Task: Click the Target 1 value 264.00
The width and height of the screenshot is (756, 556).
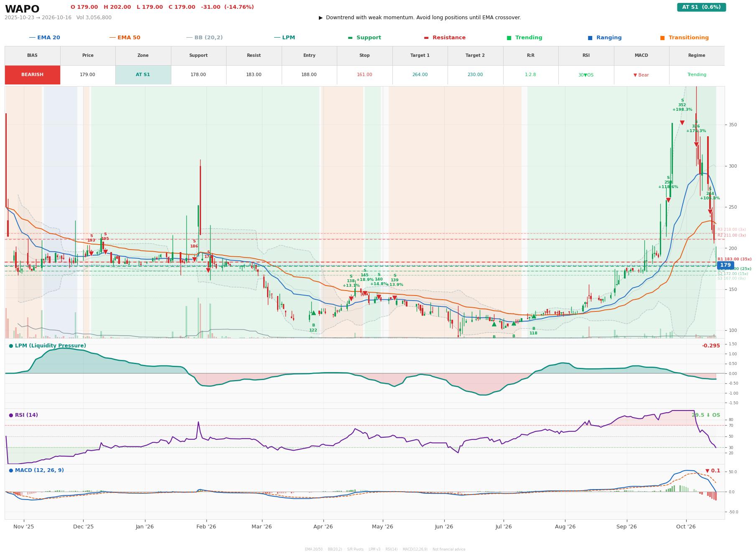Action: tap(420, 75)
